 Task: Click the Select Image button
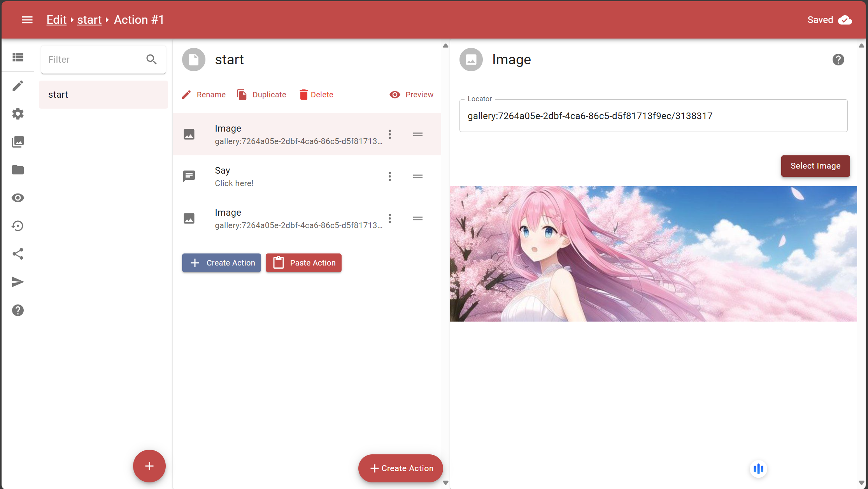click(815, 166)
